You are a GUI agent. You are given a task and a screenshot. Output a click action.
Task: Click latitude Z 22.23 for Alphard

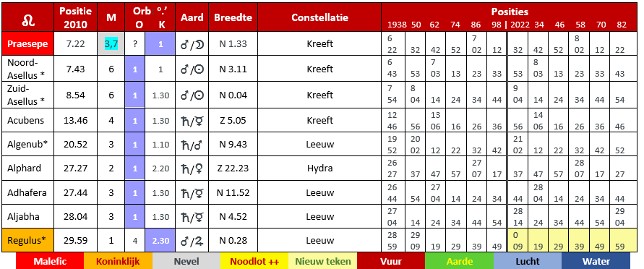pos(233,168)
